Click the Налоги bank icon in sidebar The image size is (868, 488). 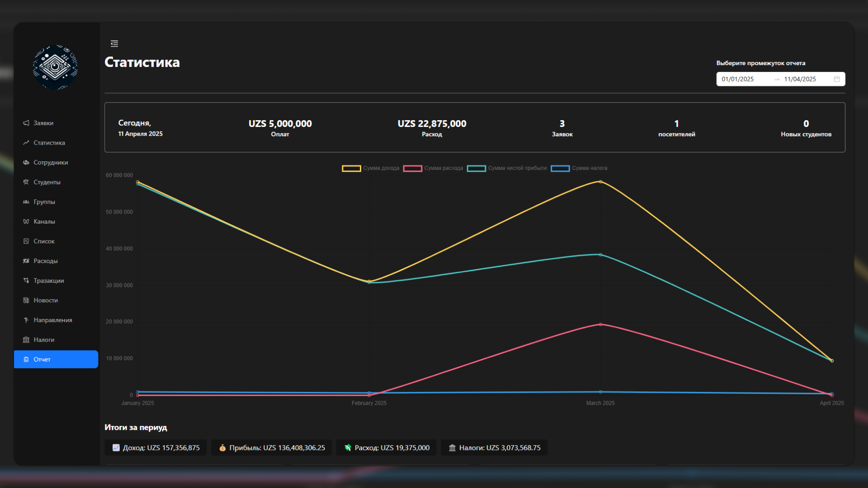pos(26,340)
